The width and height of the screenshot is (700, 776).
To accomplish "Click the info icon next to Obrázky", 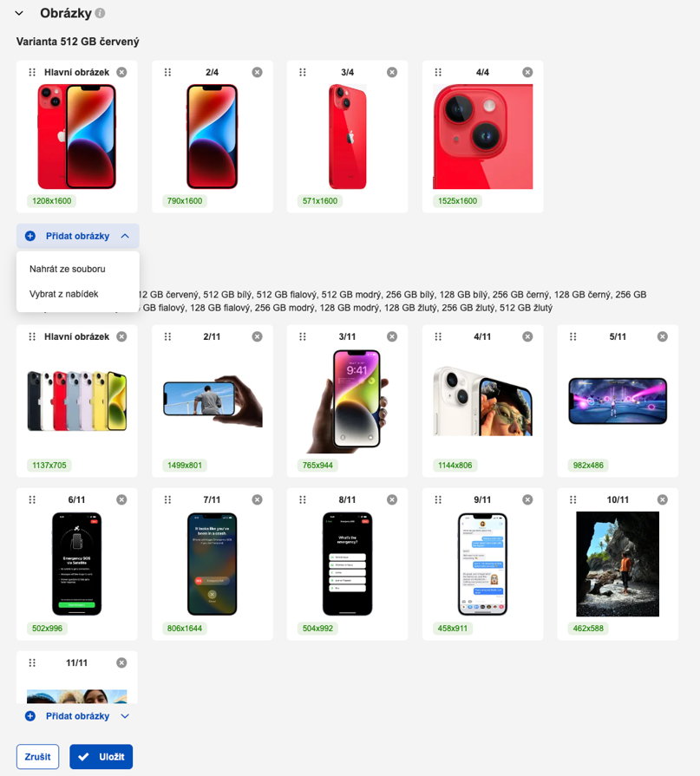I will pyautogui.click(x=100, y=13).
